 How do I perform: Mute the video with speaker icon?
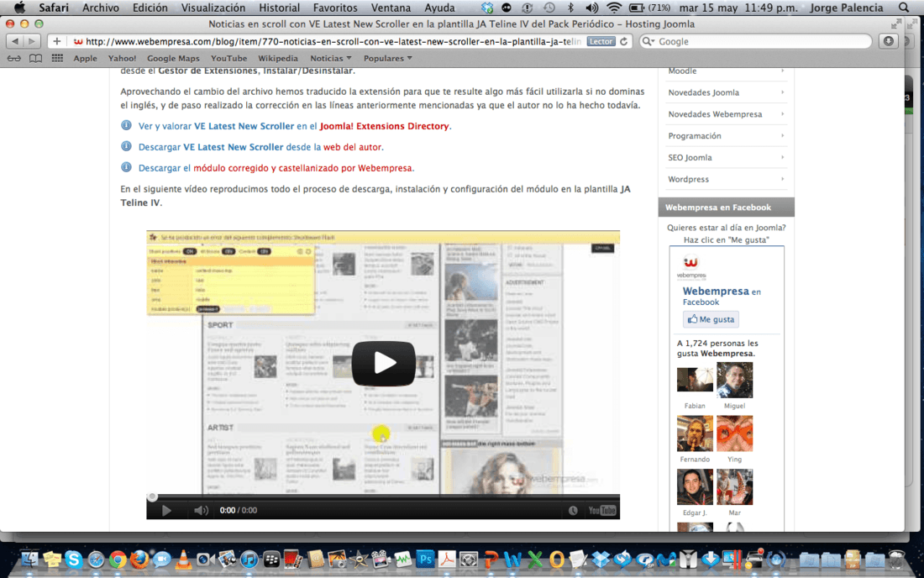tap(201, 510)
